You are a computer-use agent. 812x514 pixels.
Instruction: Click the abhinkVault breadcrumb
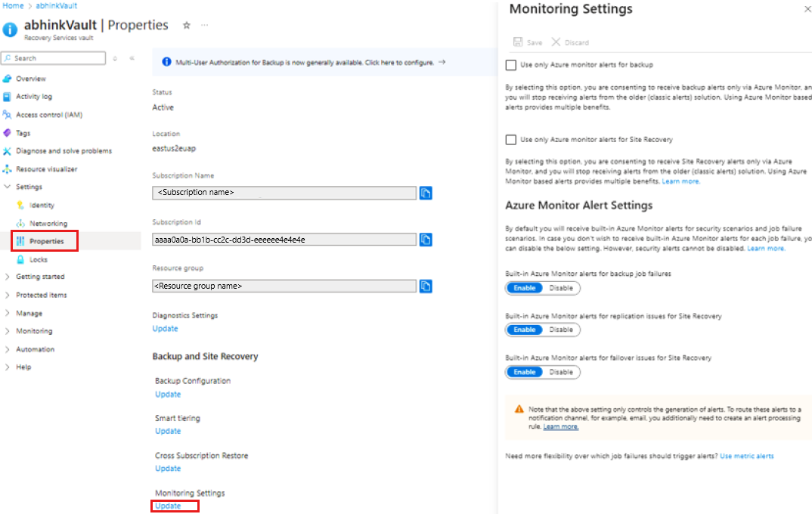(x=57, y=6)
